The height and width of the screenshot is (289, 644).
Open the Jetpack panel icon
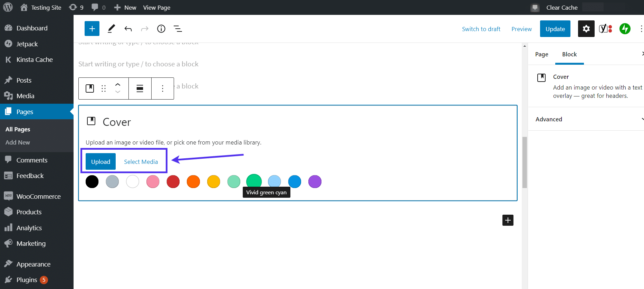click(625, 29)
